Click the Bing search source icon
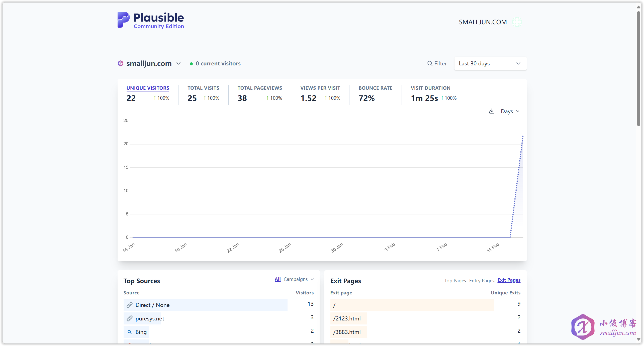644x346 pixels. [x=130, y=332]
